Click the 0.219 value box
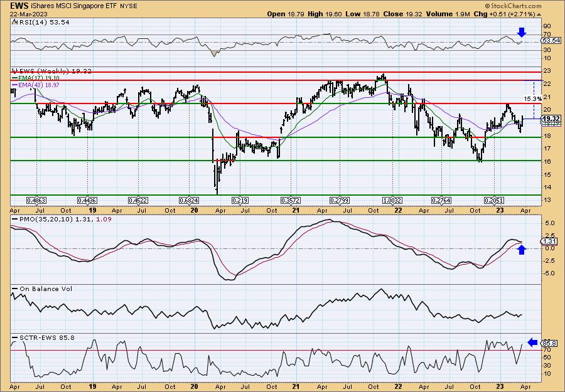 click(x=240, y=200)
